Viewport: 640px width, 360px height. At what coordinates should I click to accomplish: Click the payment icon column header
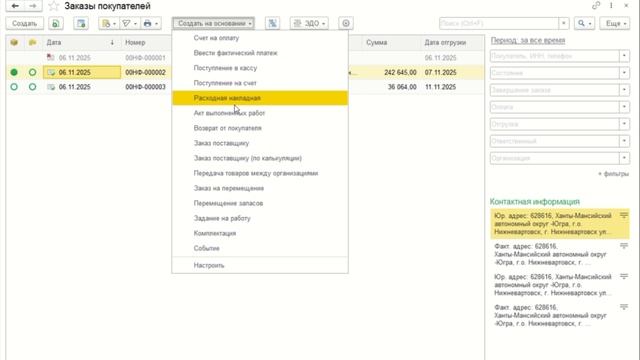pyautogui.click(x=32, y=42)
